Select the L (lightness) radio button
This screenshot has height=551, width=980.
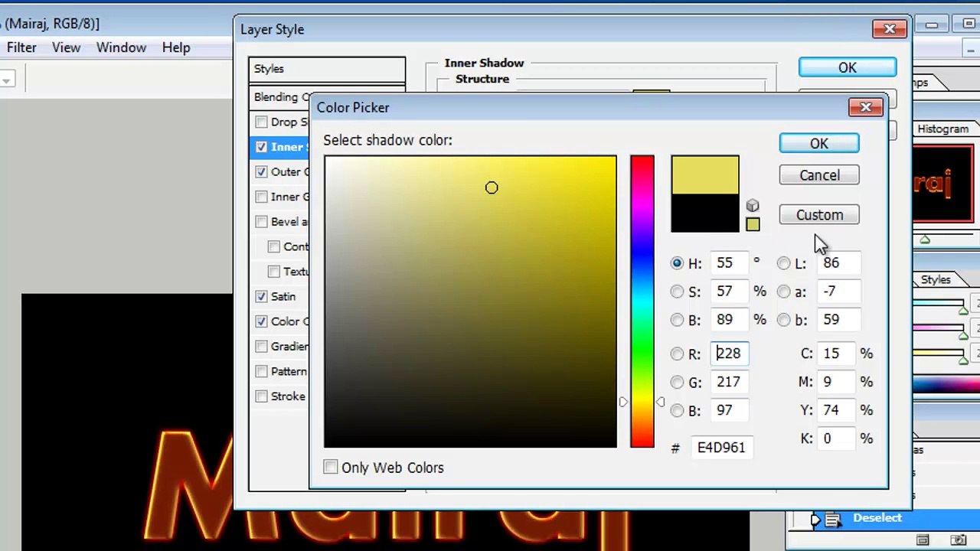783,263
